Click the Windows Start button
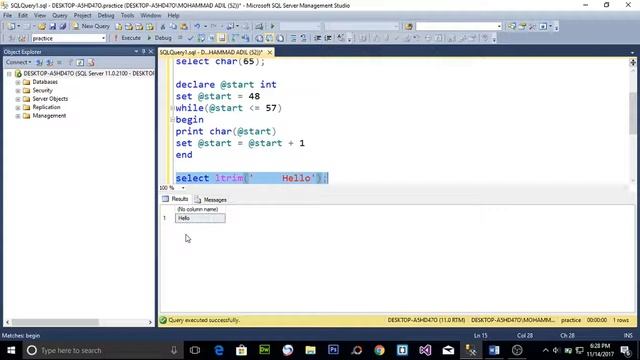The height and width of the screenshot is (360, 640). (11, 350)
